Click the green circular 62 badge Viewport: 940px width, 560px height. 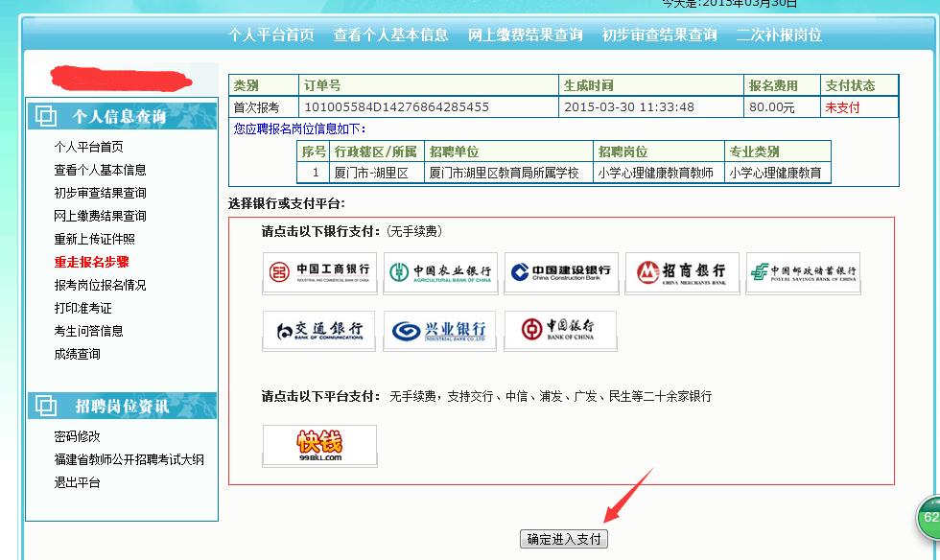(929, 518)
